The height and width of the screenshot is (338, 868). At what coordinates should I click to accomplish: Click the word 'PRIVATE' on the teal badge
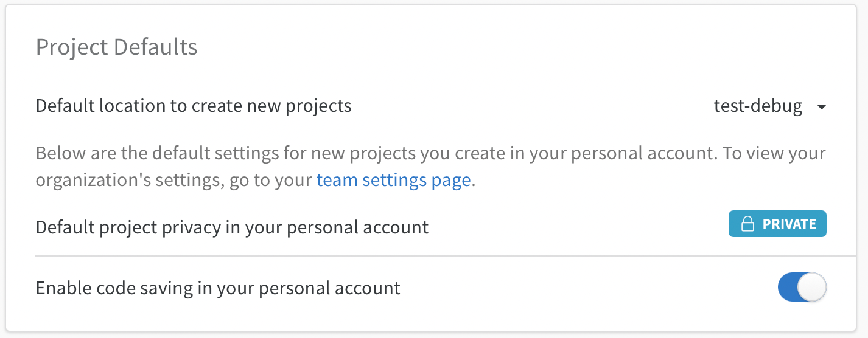[789, 224]
